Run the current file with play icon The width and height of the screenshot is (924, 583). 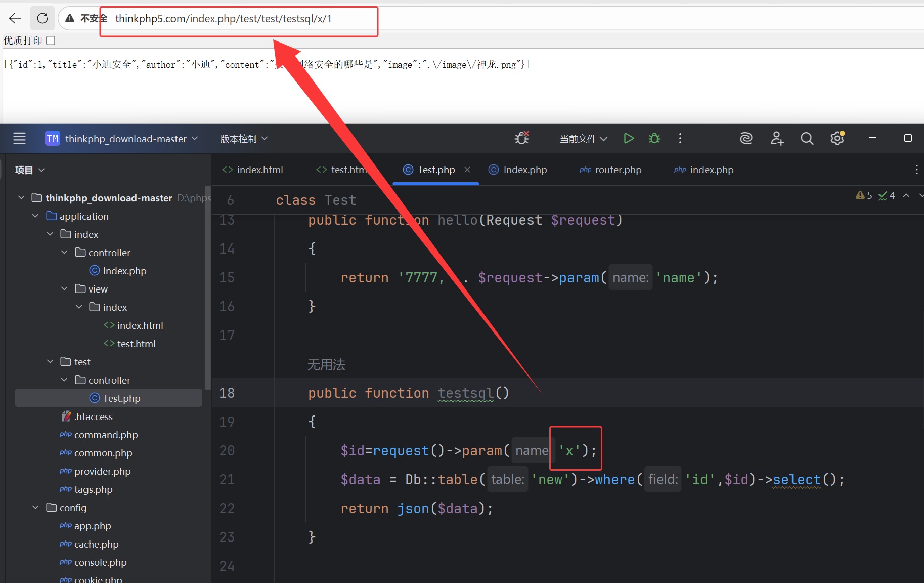(x=629, y=138)
